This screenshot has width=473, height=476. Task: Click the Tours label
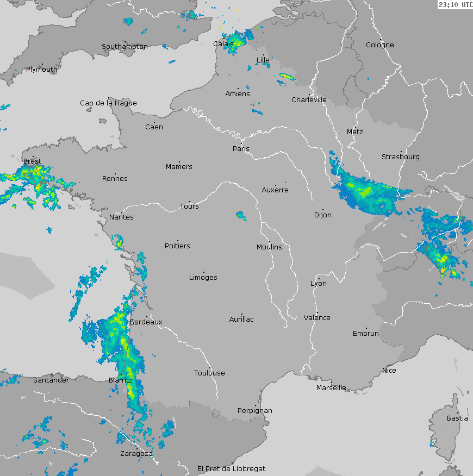189,206
